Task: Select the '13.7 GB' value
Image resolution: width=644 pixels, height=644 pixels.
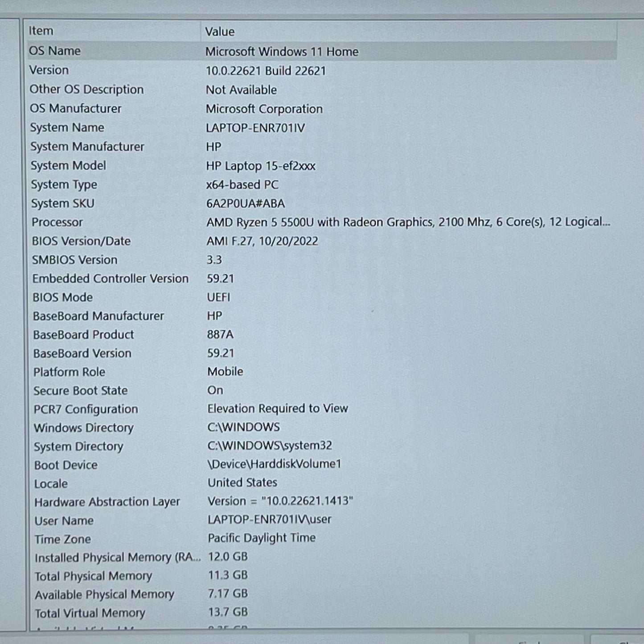Action: coord(228,612)
